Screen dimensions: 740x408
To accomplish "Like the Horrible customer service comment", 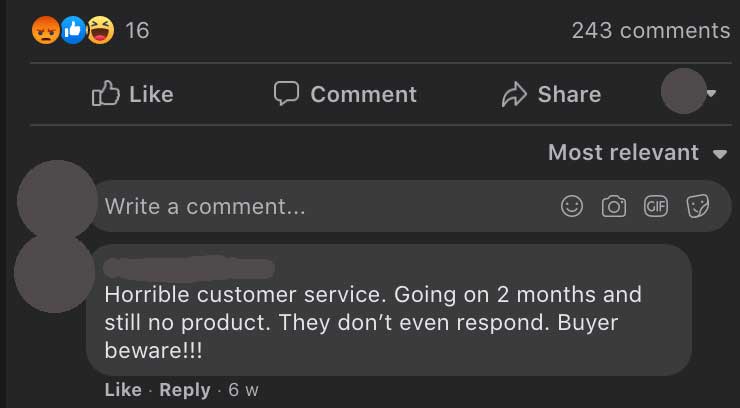I will coord(123,390).
